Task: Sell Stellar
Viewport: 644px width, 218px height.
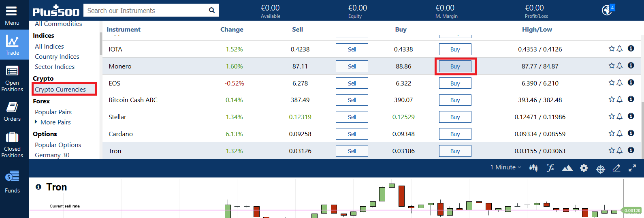Action: (352, 117)
